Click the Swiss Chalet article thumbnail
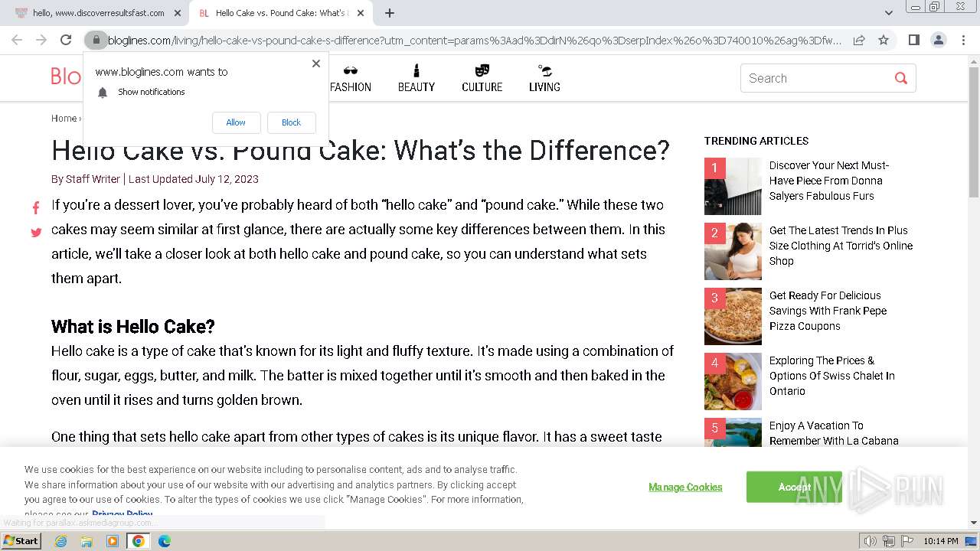This screenshot has width=980, height=551. tap(733, 381)
